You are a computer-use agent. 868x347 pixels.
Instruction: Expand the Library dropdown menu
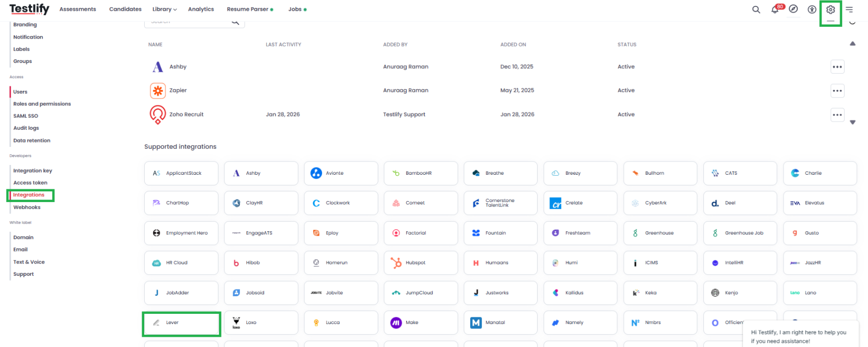[164, 9]
